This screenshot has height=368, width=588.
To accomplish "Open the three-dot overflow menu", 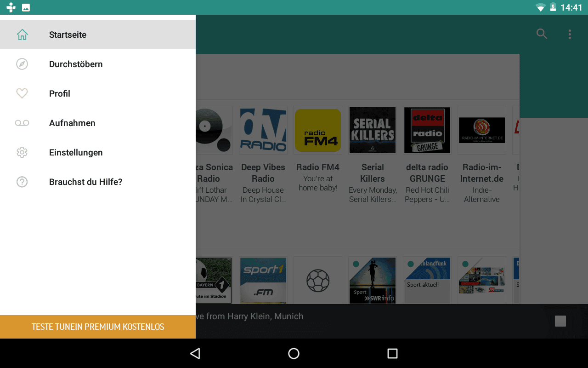I will (570, 34).
